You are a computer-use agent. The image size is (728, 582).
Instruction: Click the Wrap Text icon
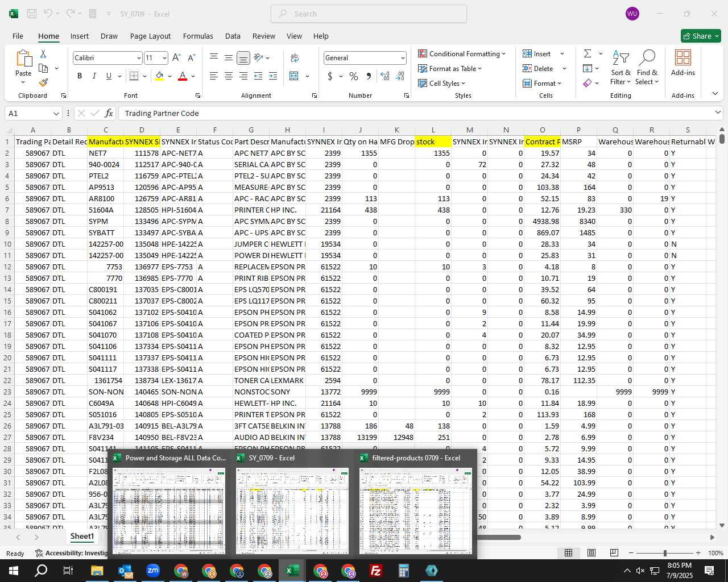[x=295, y=57]
